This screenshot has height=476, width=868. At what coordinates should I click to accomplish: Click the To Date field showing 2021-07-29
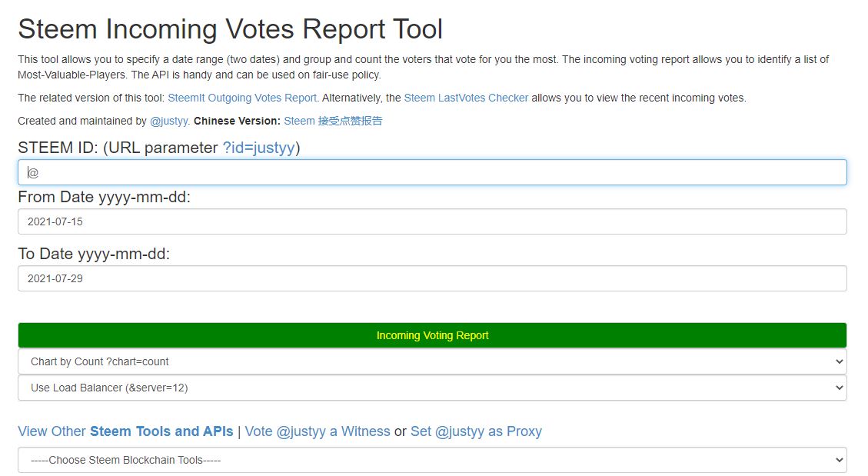pyautogui.click(x=432, y=278)
